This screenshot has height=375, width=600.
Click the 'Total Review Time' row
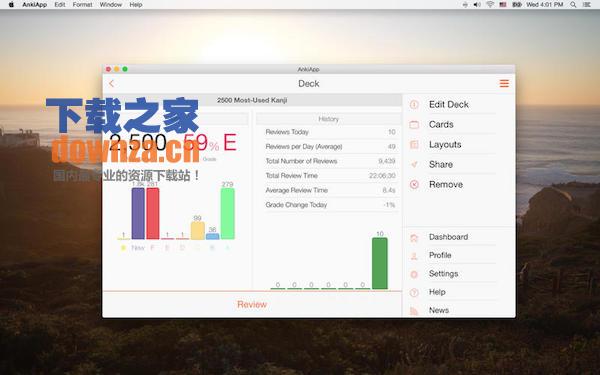tap(331, 176)
